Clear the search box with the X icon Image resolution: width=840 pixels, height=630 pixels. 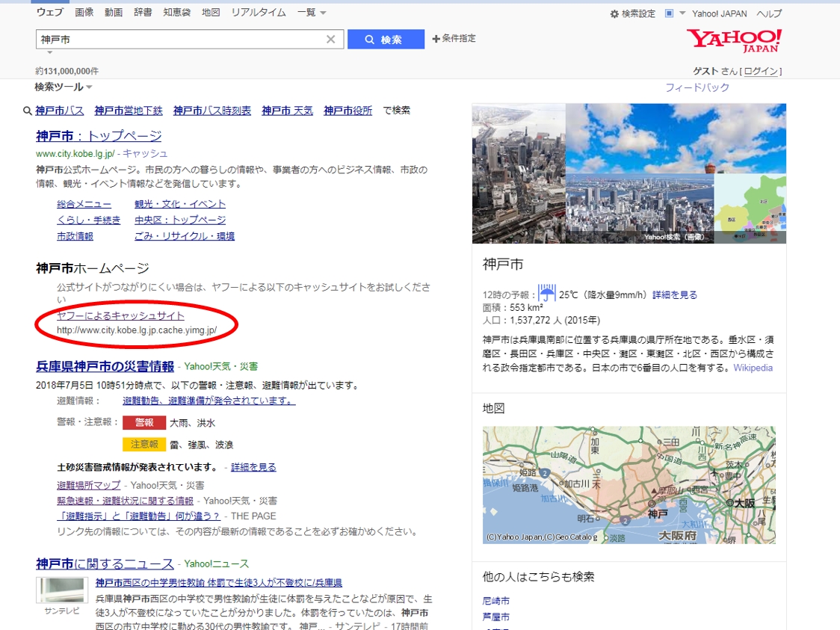330,39
